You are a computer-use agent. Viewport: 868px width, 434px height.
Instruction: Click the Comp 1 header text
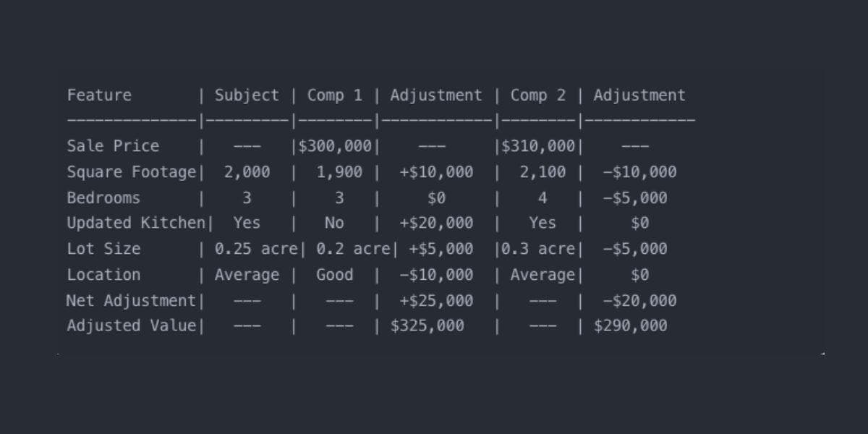334,95
